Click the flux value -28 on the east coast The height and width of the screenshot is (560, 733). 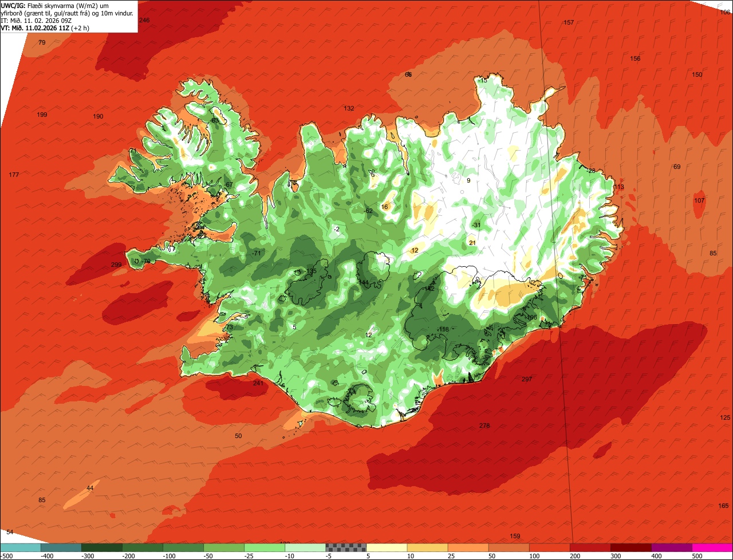590,171
